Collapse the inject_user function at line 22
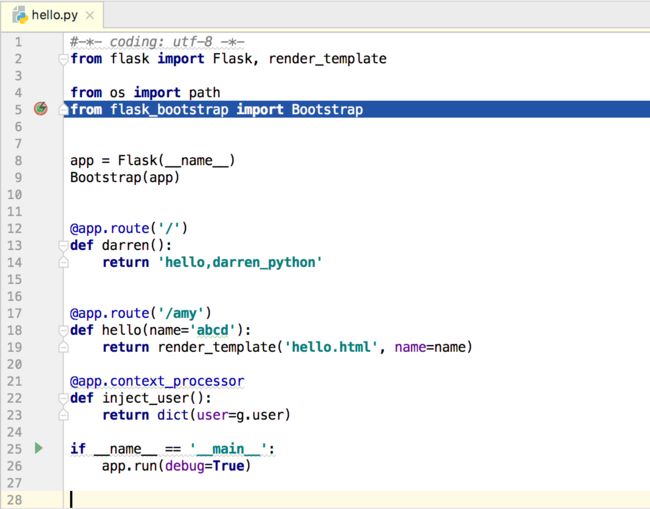Viewport: 650px width, 509px height. [63, 399]
